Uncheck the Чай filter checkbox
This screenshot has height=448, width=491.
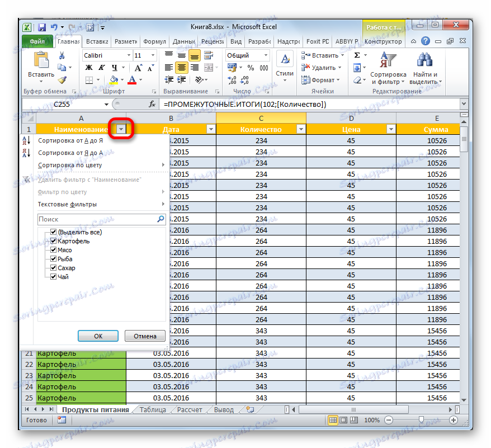(53, 276)
